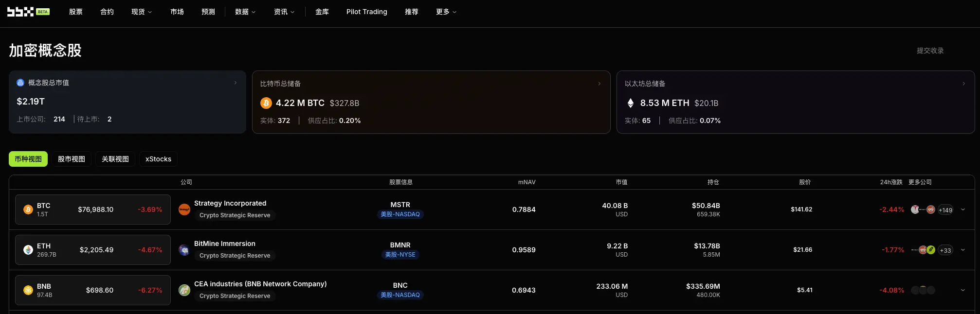Click the CEA Industries company logo
Viewport: 980px width, 314px height.
pos(184,290)
